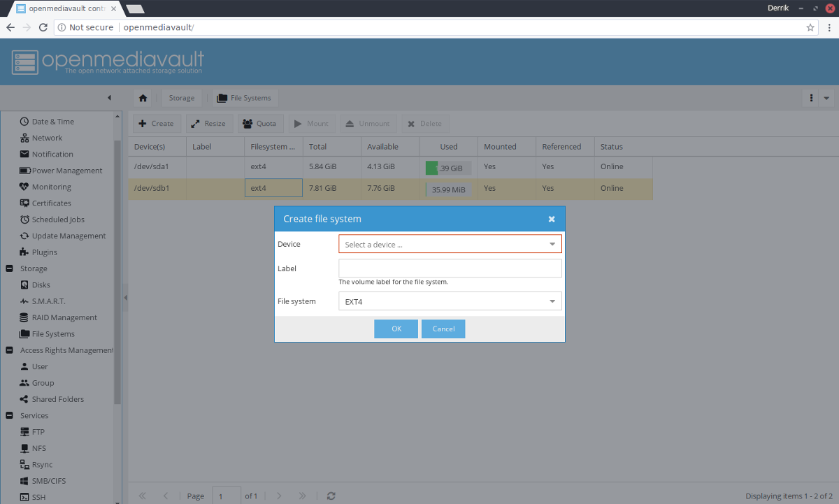Close the Create file system dialog
Viewport: 839px width, 504px height.
coord(552,219)
